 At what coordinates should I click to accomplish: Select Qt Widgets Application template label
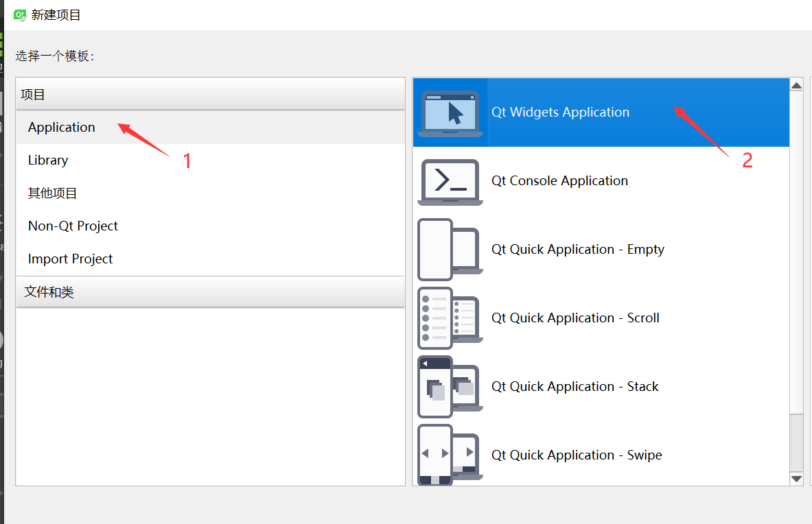point(560,112)
